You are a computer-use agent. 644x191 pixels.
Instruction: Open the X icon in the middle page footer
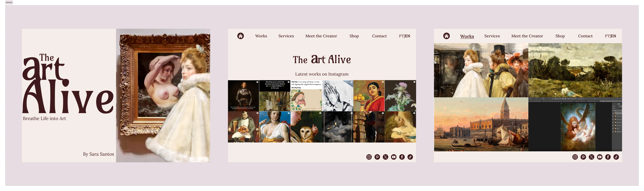(x=386, y=157)
